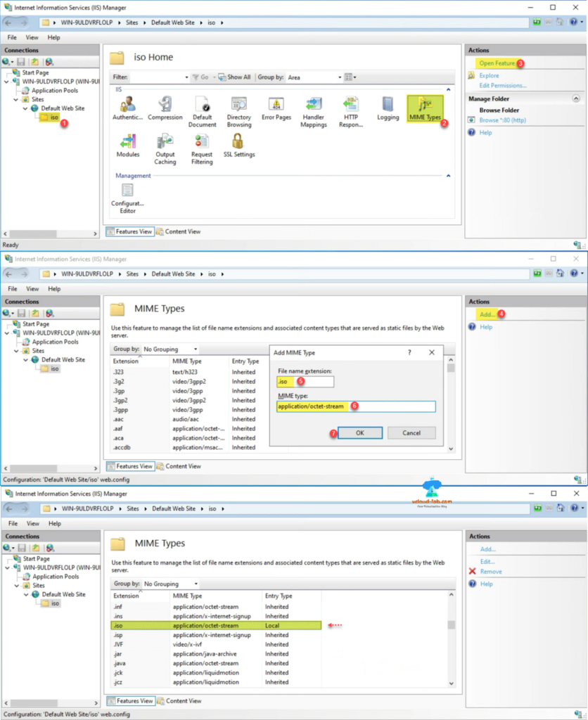Click the MIME type input field
The height and width of the screenshot is (720, 588).
point(356,406)
